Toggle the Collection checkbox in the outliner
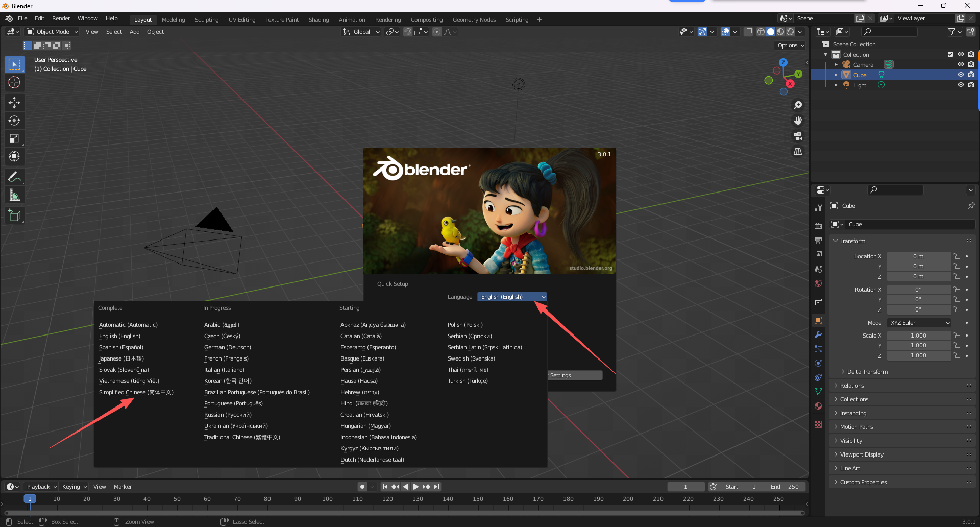Viewport: 980px width, 527px height. click(x=950, y=54)
